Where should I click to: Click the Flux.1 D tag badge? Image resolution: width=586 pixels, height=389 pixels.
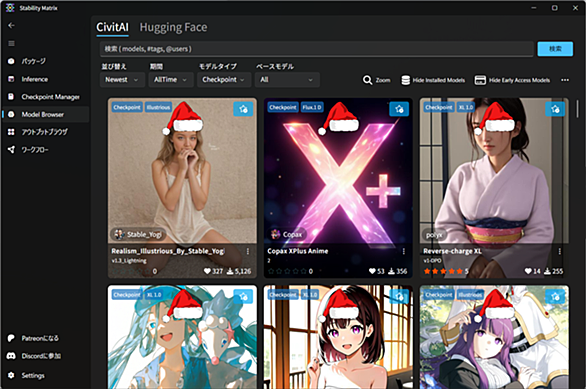click(x=312, y=108)
